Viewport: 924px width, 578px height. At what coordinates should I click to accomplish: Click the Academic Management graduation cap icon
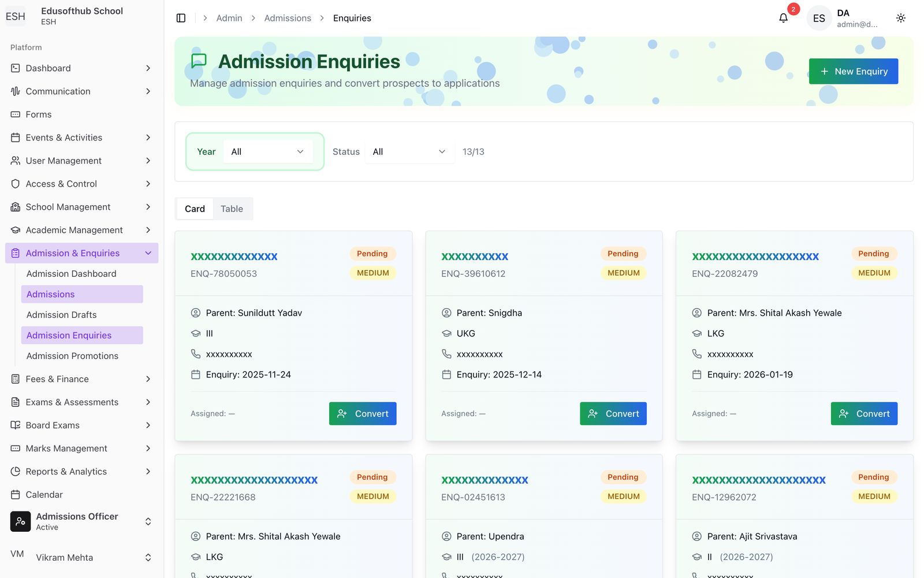[x=16, y=230]
